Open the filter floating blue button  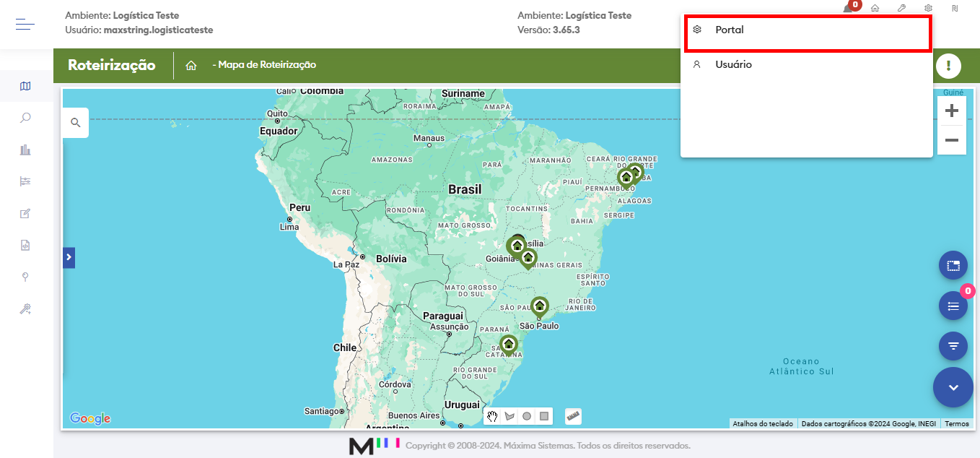[953, 346]
